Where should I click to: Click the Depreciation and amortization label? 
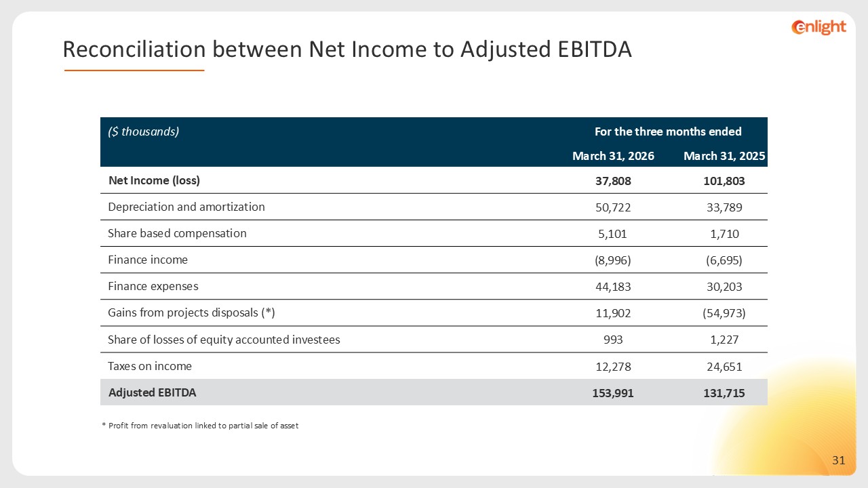pos(186,207)
